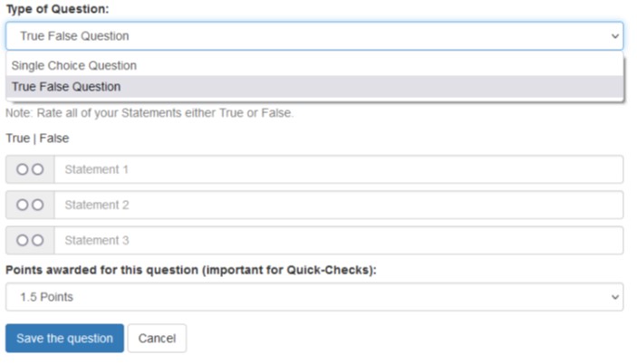Viewport: 637px width, 364px height.
Task: Select False radio for Statement 1
Action: 38,169
